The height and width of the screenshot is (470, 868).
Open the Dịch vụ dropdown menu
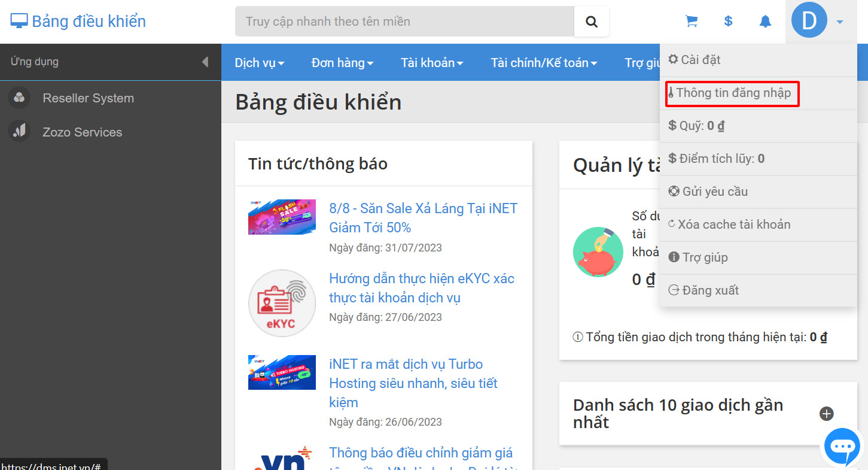click(260, 62)
